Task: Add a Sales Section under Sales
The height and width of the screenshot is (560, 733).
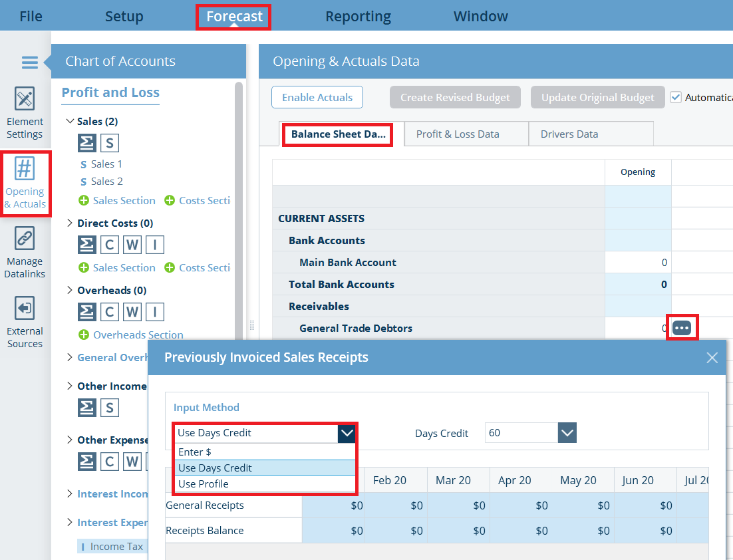Action: point(117,201)
